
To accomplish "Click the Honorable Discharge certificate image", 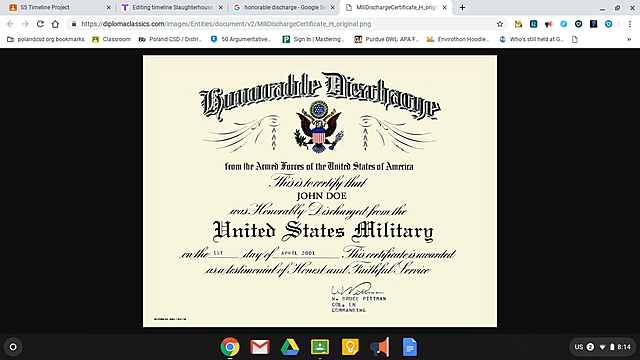I will click(320, 191).
